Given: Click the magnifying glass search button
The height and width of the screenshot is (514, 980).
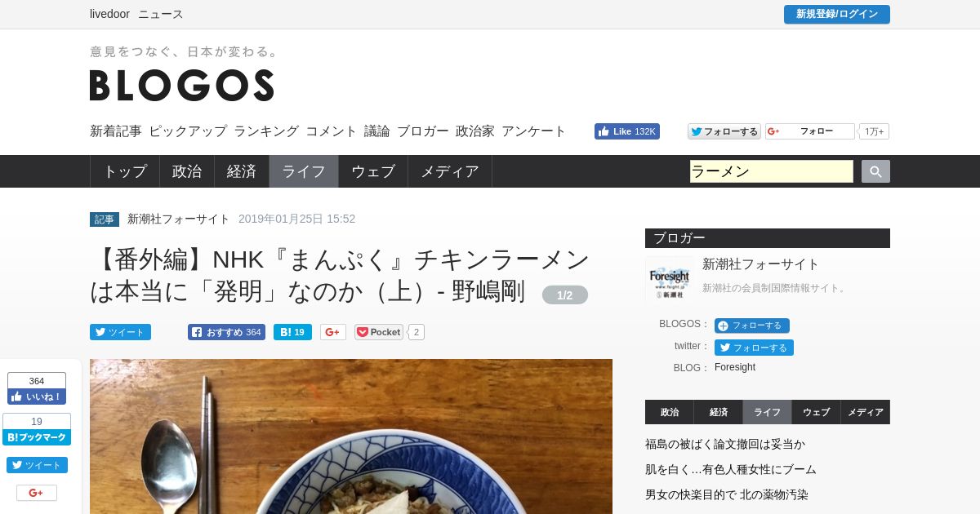Looking at the screenshot, I should pos(875,171).
